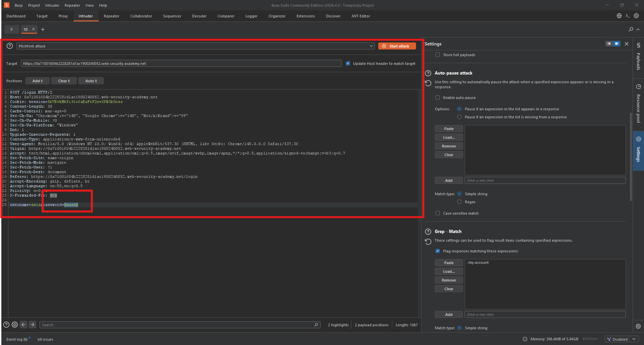Select /my-account grep entry
644x345 pixels.
click(545, 262)
